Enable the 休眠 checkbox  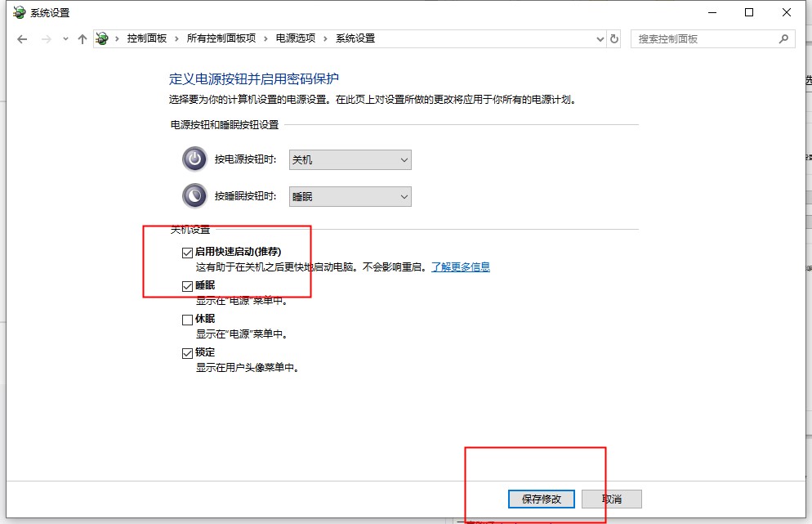[x=188, y=320]
